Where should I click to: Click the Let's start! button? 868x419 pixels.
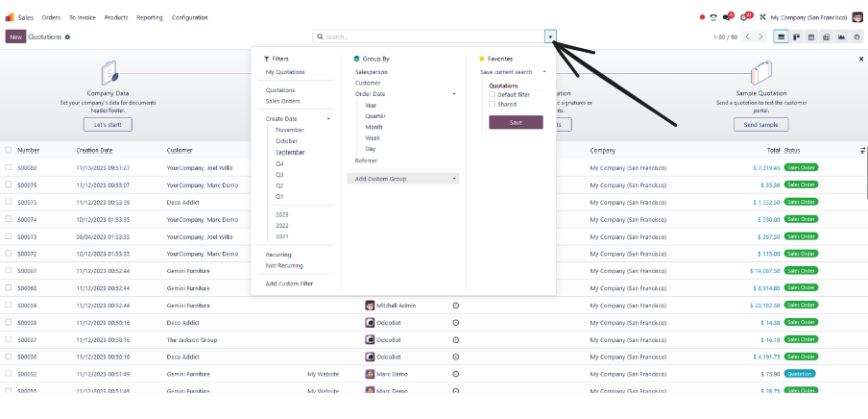coord(108,125)
